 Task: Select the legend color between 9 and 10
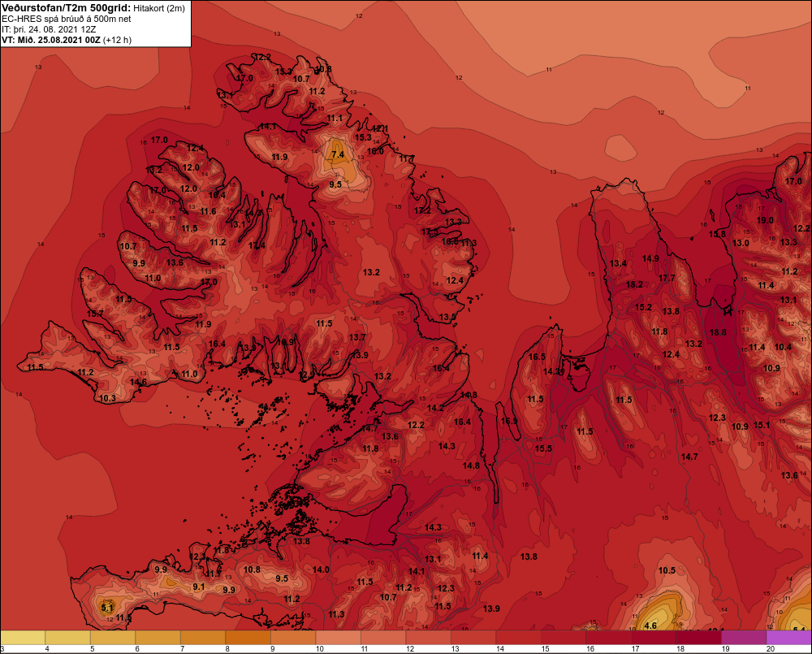[293, 638]
